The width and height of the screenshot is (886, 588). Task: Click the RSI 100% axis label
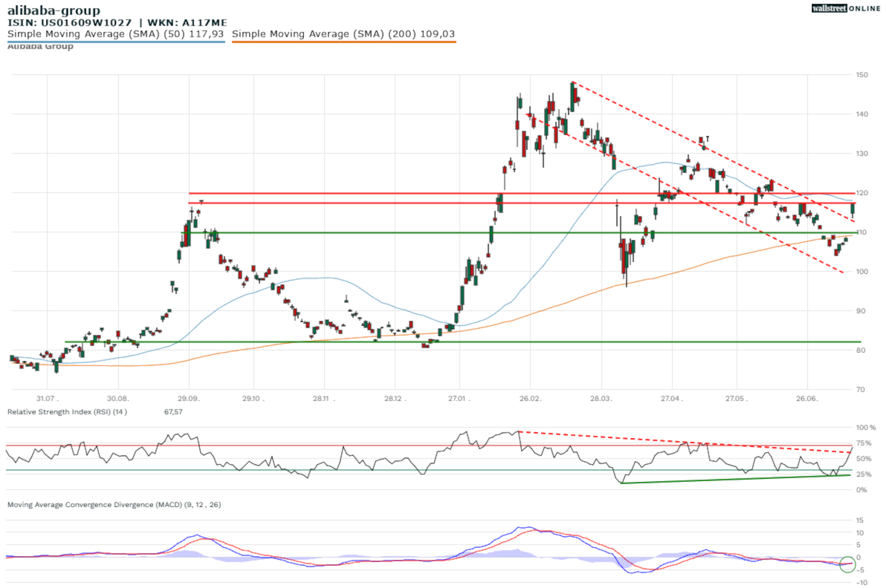pyautogui.click(x=867, y=428)
